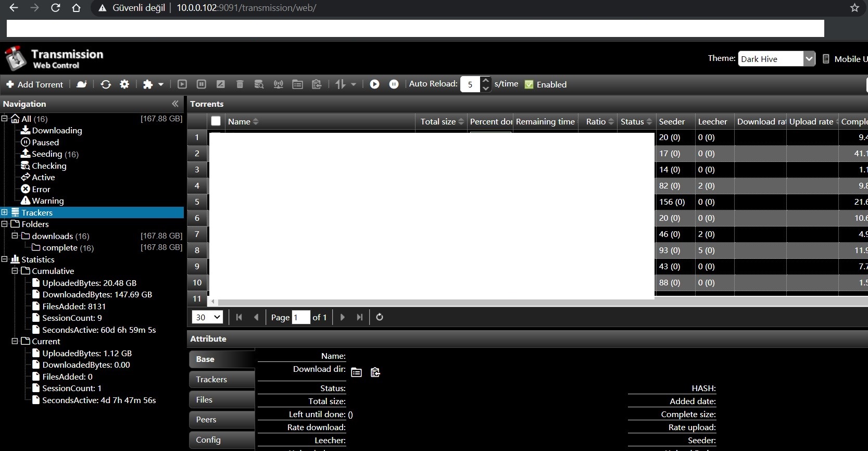Click the start selected torrent icon

pos(182,84)
